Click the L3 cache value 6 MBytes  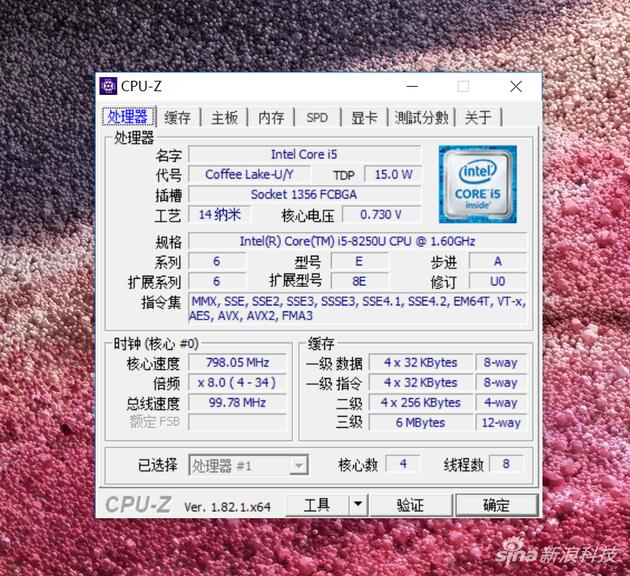click(421, 423)
